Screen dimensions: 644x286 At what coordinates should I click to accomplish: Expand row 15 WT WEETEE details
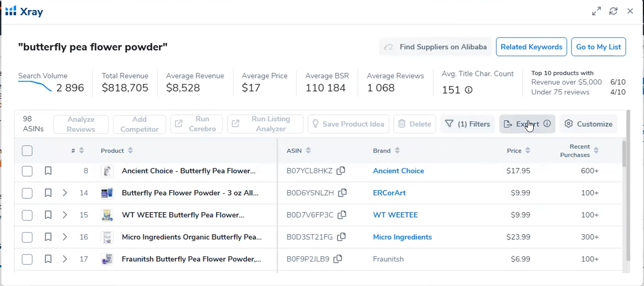tap(65, 215)
